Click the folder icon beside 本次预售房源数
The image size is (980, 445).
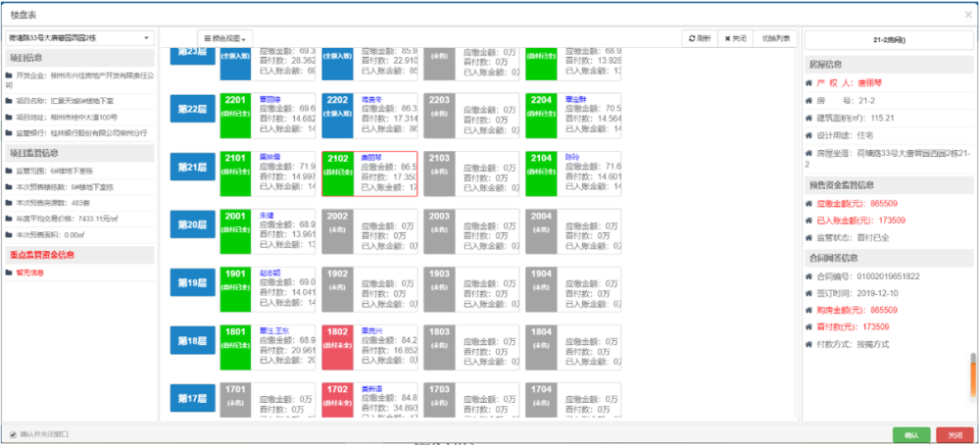[9, 203]
